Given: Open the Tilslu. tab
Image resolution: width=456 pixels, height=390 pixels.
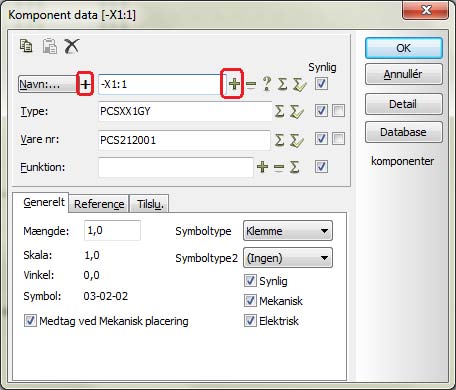Looking at the screenshot, I should point(150,204).
